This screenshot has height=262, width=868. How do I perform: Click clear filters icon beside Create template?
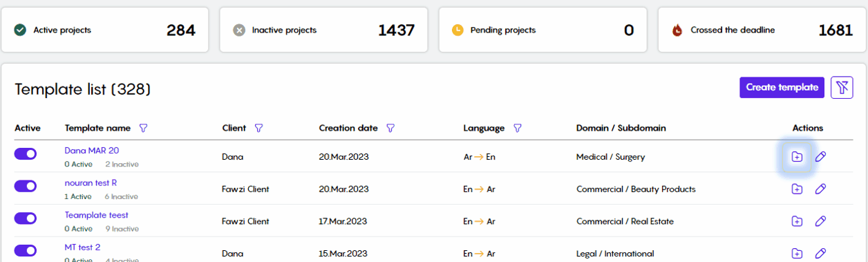(x=842, y=87)
